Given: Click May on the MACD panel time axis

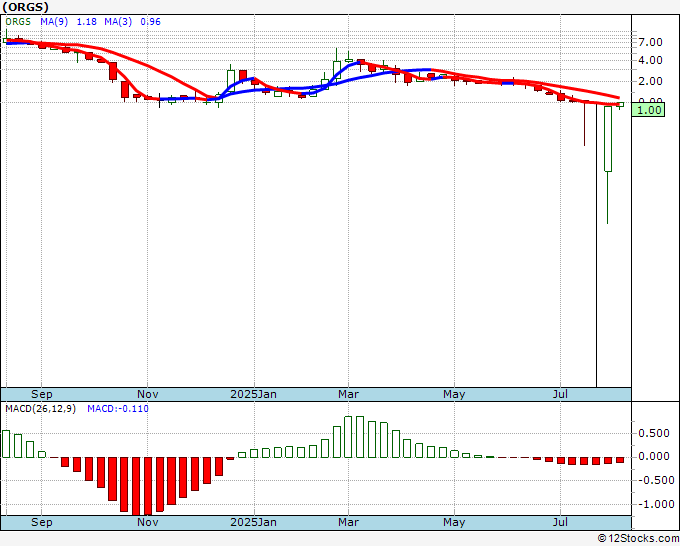Looking at the screenshot, I should click(x=454, y=522).
